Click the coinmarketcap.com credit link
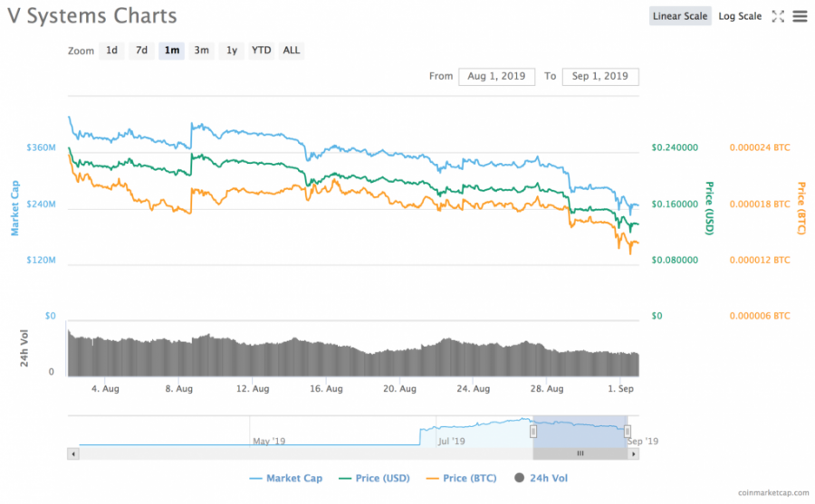Image resolution: width=815 pixels, height=504 pixels. click(x=773, y=492)
